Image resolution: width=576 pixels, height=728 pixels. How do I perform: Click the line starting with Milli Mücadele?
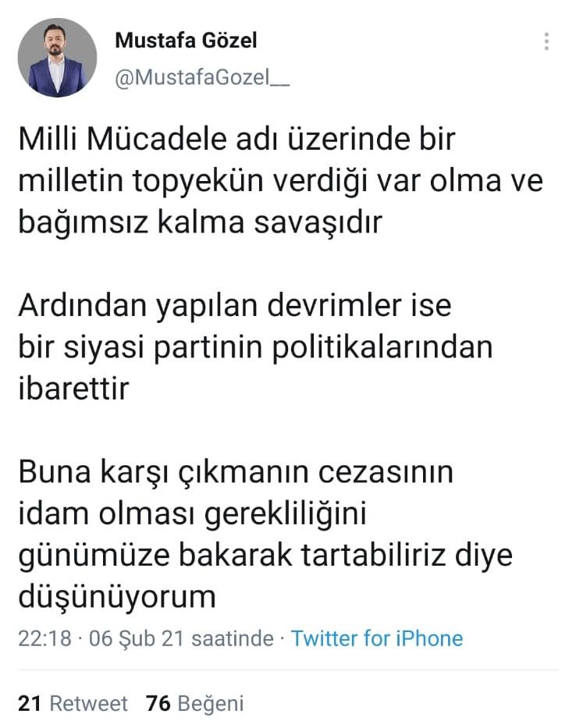pyautogui.click(x=236, y=141)
